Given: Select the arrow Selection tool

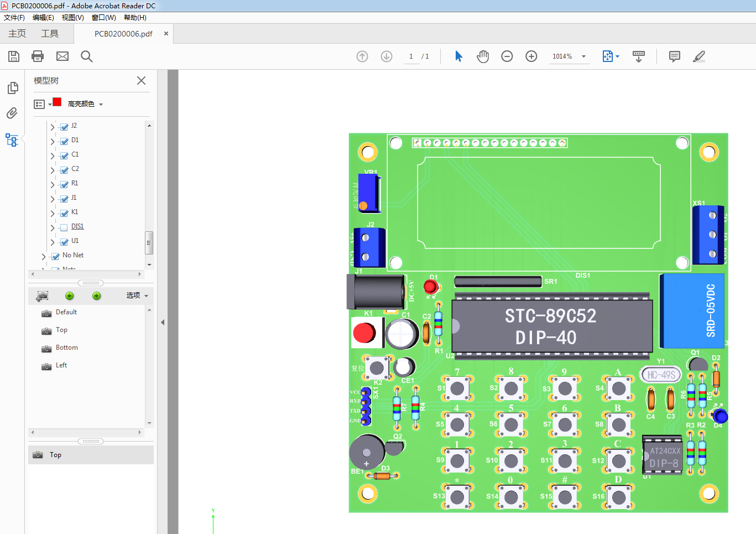Looking at the screenshot, I should [x=458, y=56].
